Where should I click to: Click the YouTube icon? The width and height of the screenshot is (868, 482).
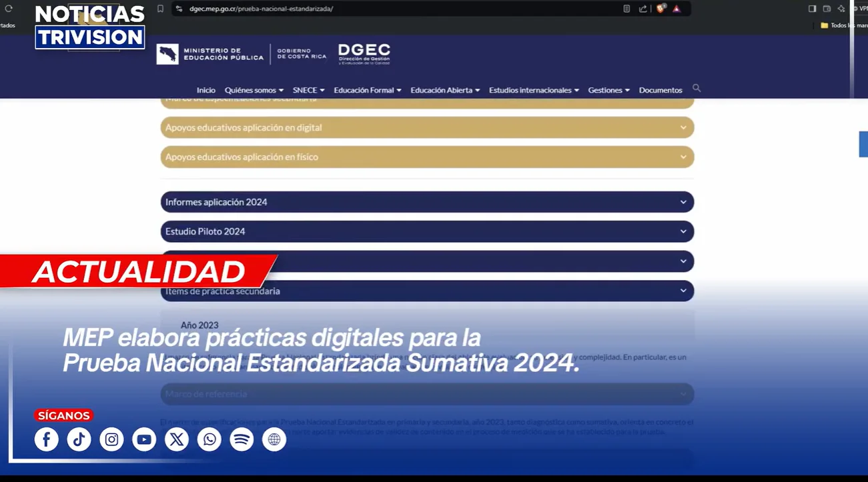pos(144,439)
